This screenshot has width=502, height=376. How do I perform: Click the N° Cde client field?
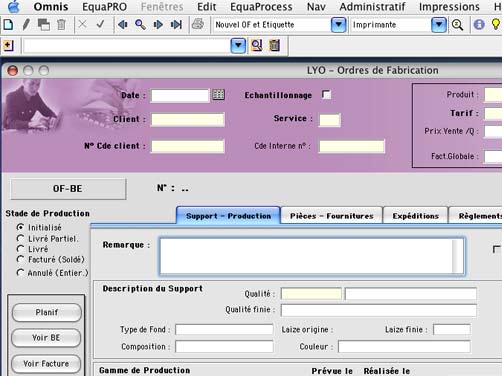click(188, 146)
